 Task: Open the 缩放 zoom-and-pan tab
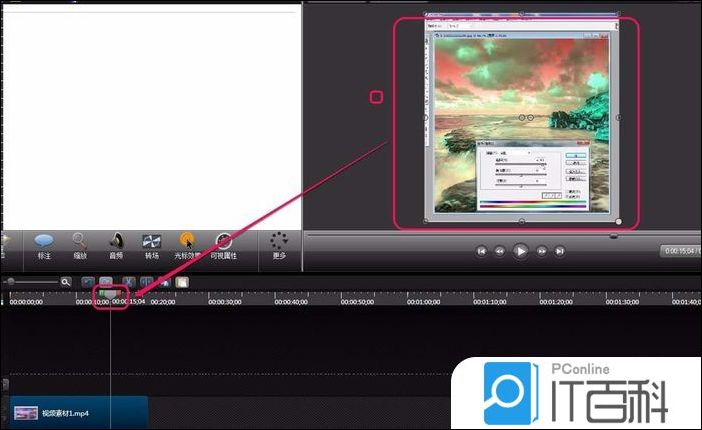80,246
